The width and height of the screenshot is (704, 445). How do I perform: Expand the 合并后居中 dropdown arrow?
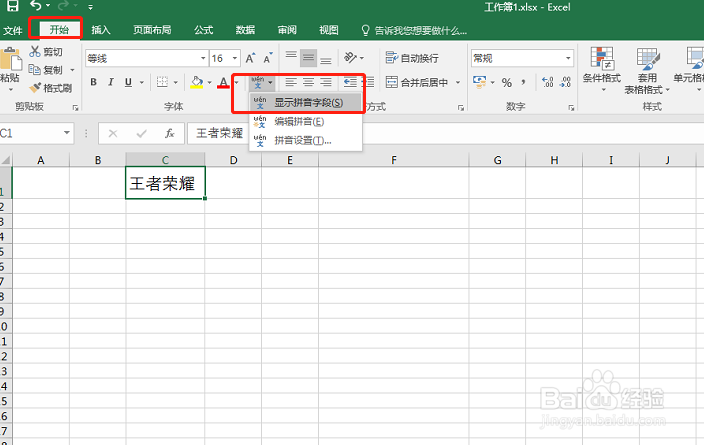click(458, 82)
